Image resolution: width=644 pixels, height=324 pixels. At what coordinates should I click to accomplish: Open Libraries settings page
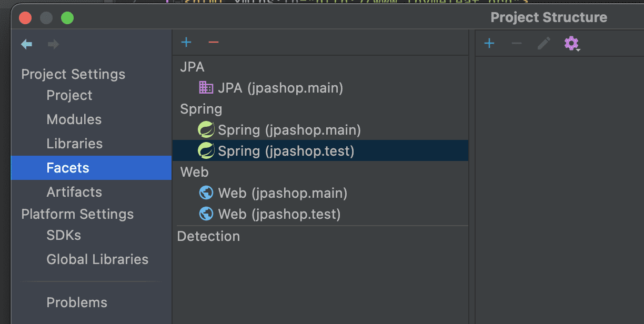click(x=75, y=144)
